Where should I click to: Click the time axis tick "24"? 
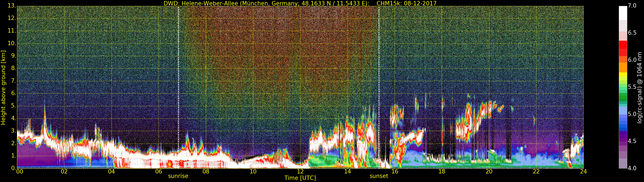click(x=583, y=172)
